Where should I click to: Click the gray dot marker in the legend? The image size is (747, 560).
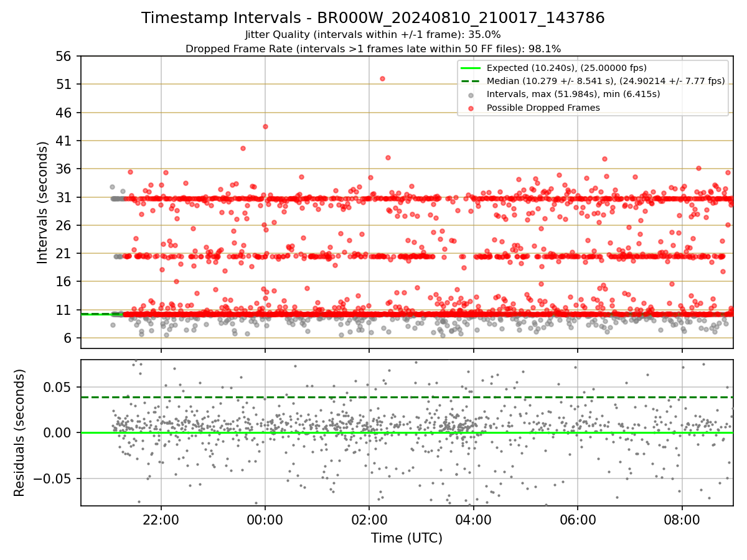[471, 95]
